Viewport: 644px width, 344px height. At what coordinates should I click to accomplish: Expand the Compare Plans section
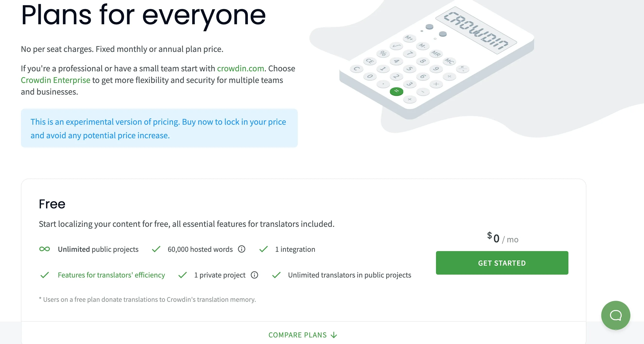(x=297, y=335)
